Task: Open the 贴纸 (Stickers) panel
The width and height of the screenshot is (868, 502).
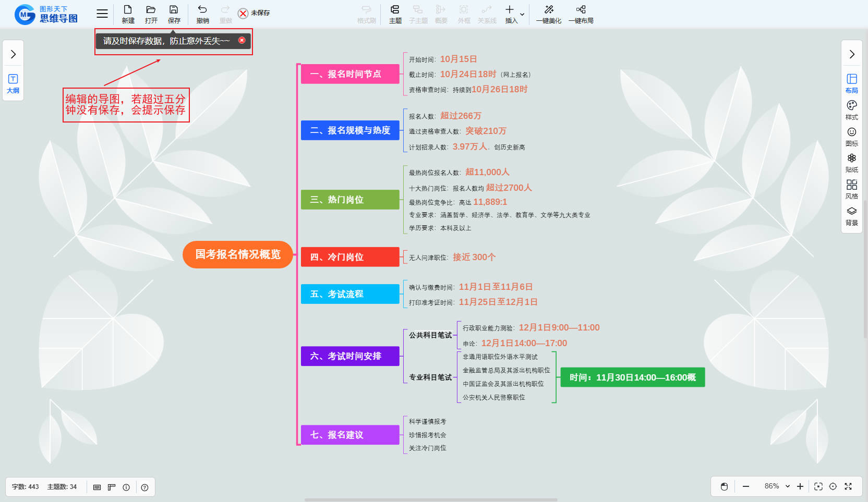Action: click(x=851, y=163)
